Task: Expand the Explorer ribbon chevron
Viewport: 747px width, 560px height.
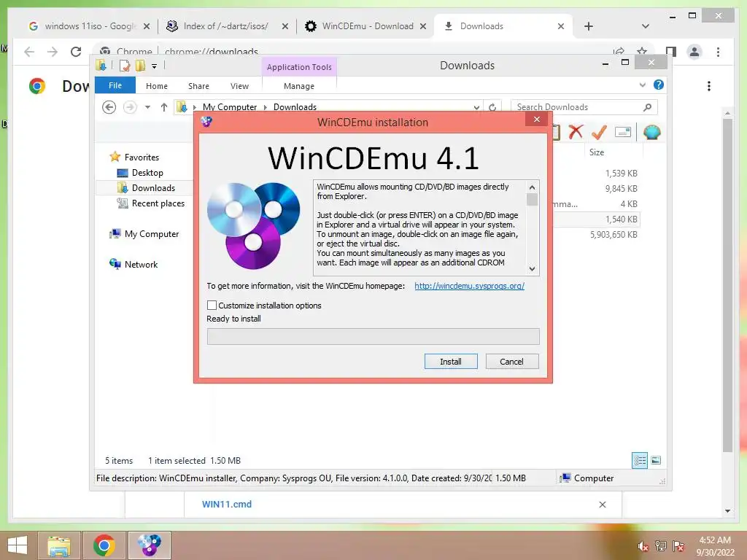Action: (x=642, y=85)
